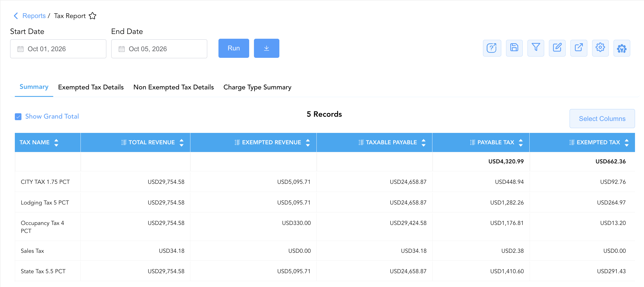Open the settings gear icon
644x287 pixels.
pos(600,48)
